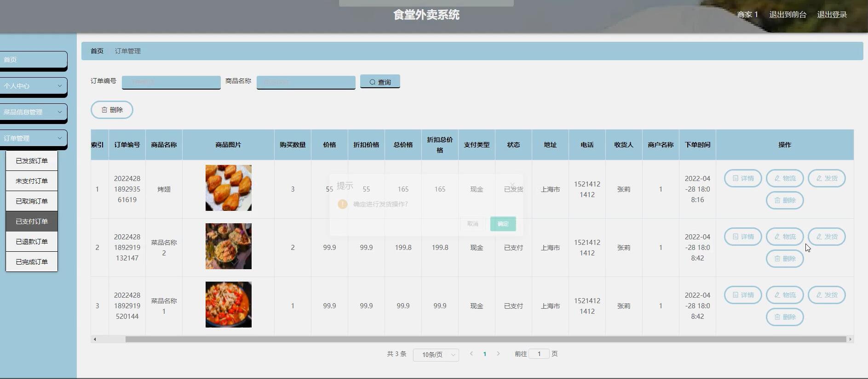
Task: Select 已退款订单 submenu item
Action: [32, 242]
